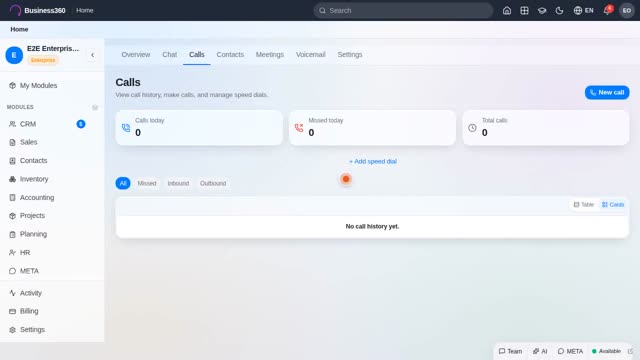Click 'No call history yet.' text
Viewport: 640px width, 360px height.
[x=372, y=227]
